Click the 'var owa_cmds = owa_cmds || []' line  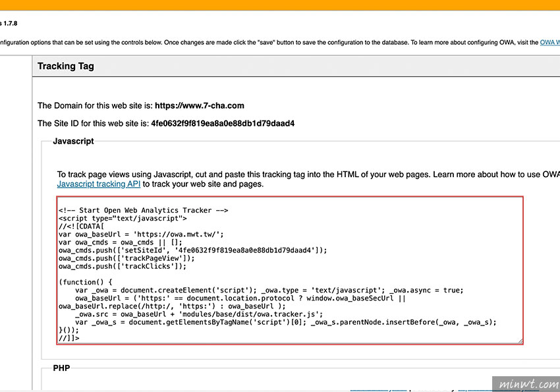pyautogui.click(x=121, y=242)
